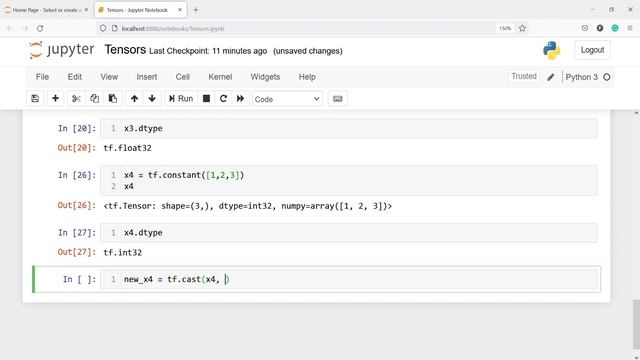
Task: Restart kernel and rerun all icon
Action: coord(240,99)
